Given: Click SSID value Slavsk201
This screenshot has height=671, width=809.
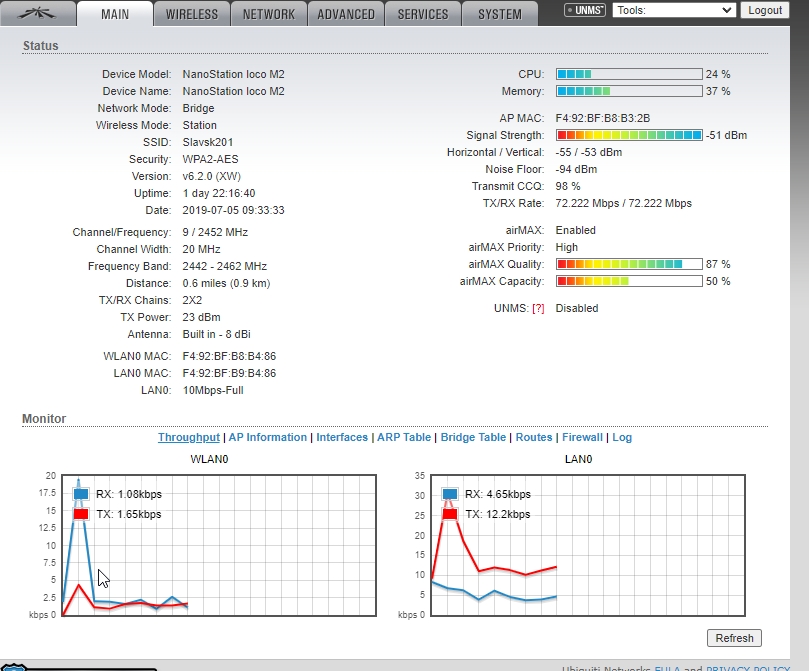Looking at the screenshot, I should 208,142.
